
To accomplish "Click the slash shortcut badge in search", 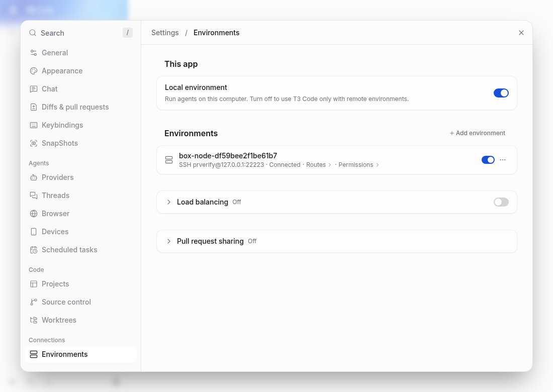I will tap(128, 33).
